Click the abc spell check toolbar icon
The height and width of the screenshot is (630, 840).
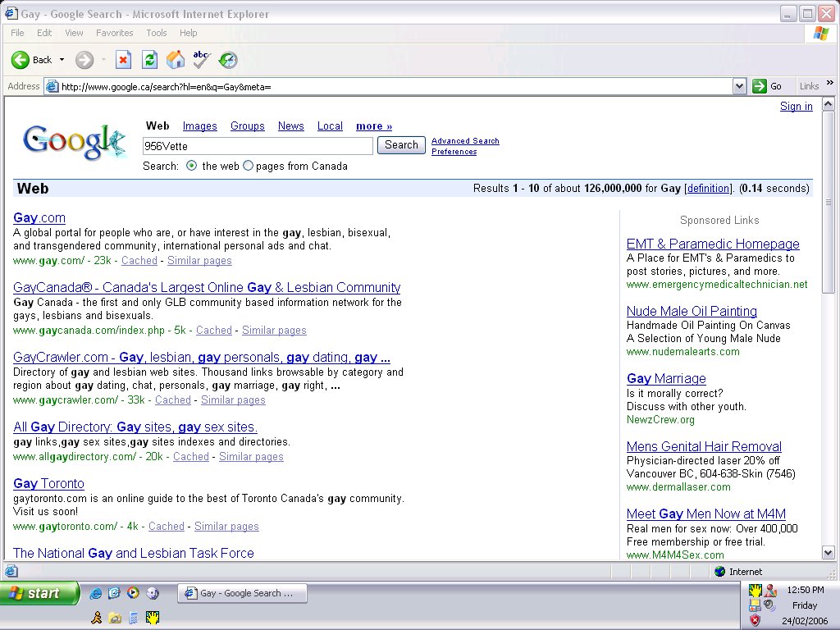click(202, 60)
